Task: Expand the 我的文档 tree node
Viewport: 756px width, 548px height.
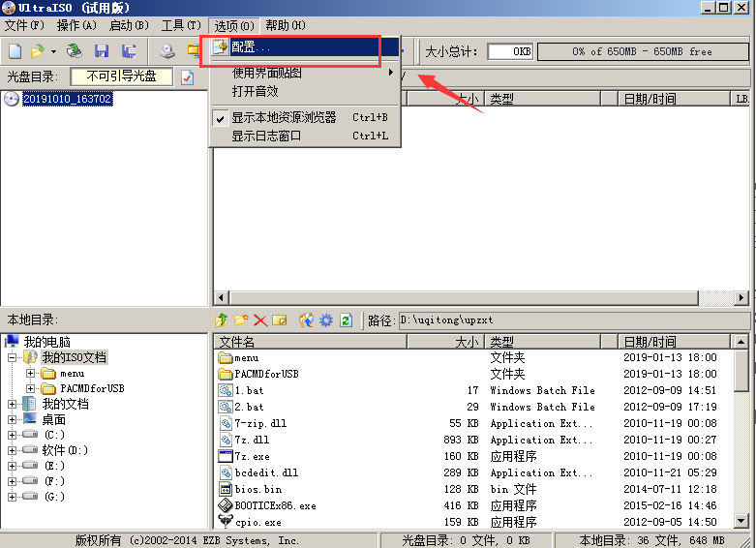Action: pos(12,405)
